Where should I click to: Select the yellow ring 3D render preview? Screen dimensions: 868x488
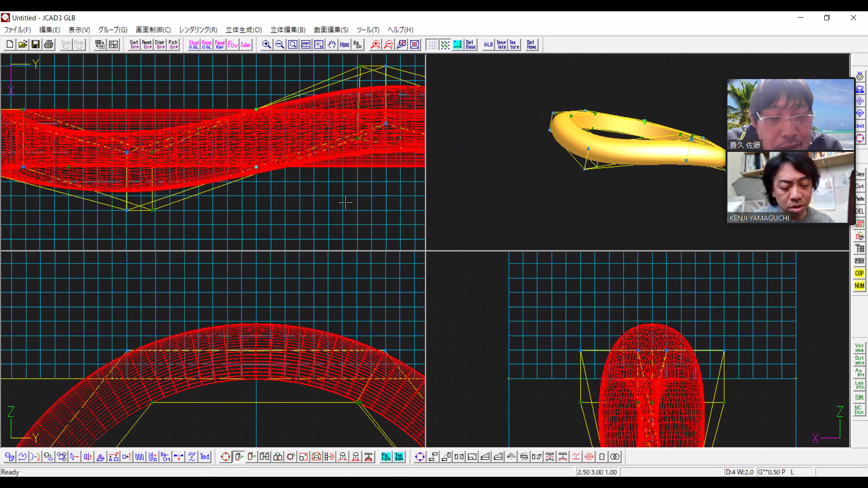[638, 140]
